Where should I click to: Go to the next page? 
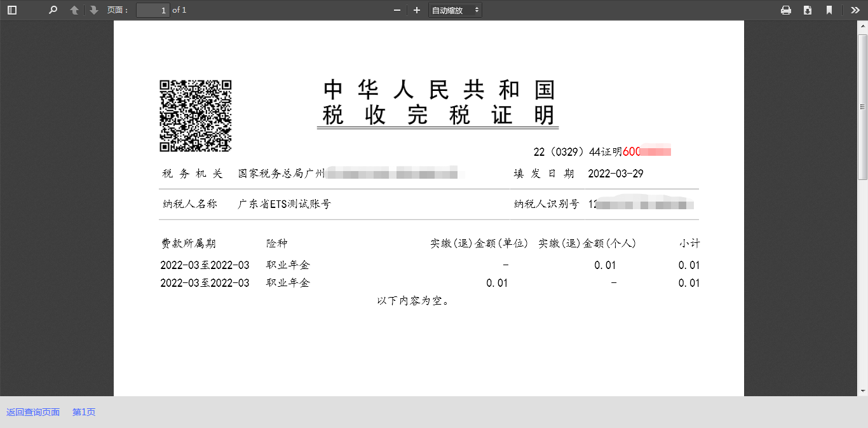[94, 10]
